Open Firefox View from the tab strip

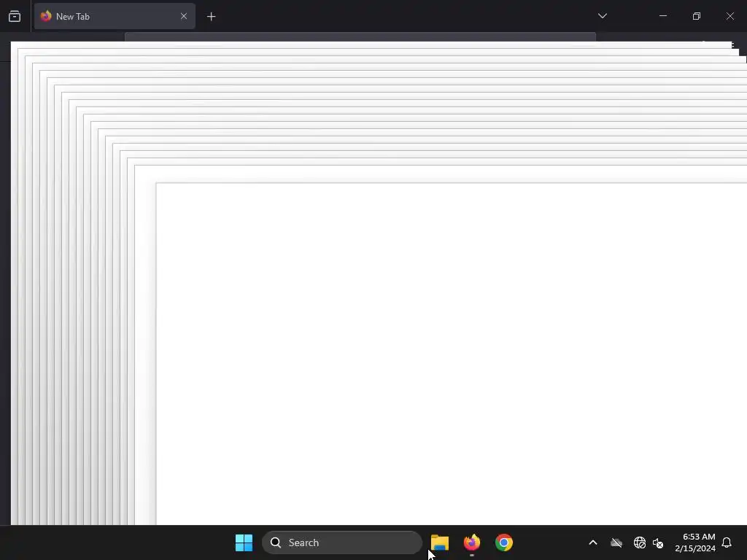[x=15, y=16]
